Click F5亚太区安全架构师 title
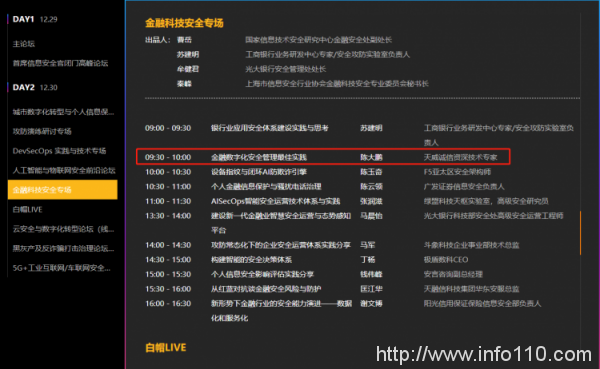This screenshot has width=600, height=369. pyautogui.click(x=457, y=172)
